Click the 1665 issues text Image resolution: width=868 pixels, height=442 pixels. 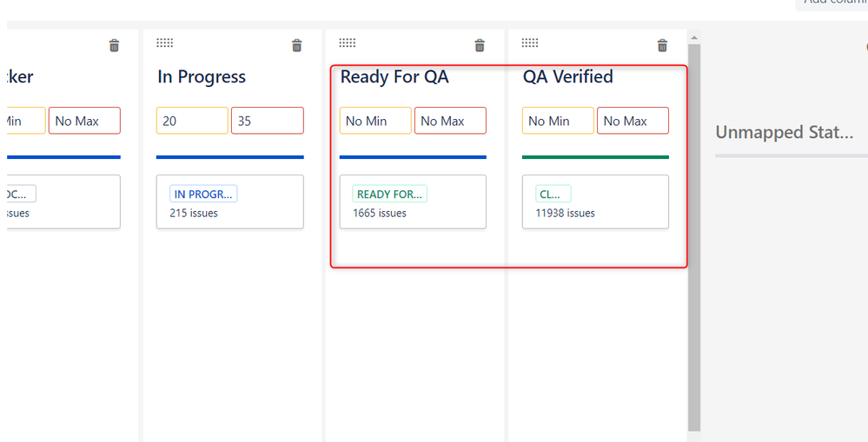point(380,213)
